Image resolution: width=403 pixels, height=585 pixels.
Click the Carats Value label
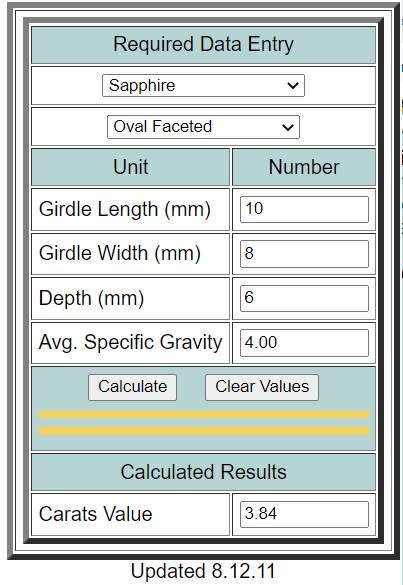[96, 514]
